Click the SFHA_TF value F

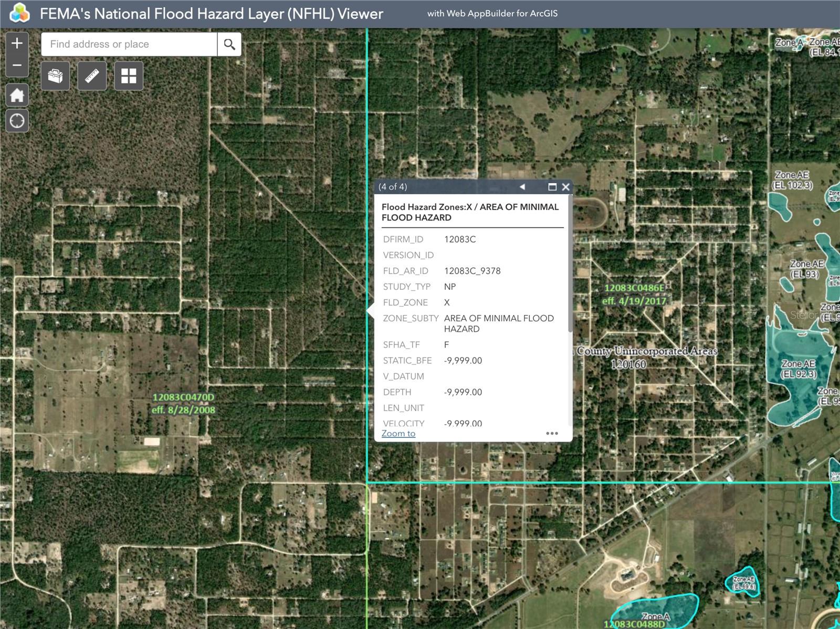click(447, 345)
